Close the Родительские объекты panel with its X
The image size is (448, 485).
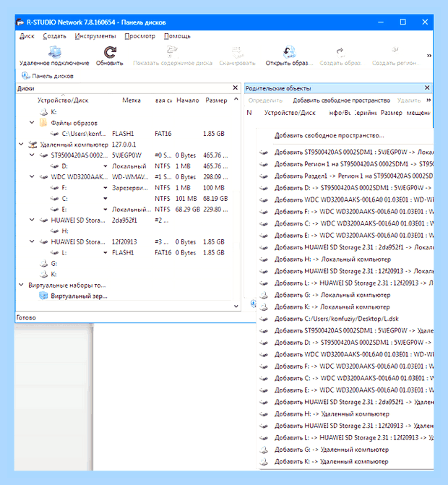(x=427, y=88)
